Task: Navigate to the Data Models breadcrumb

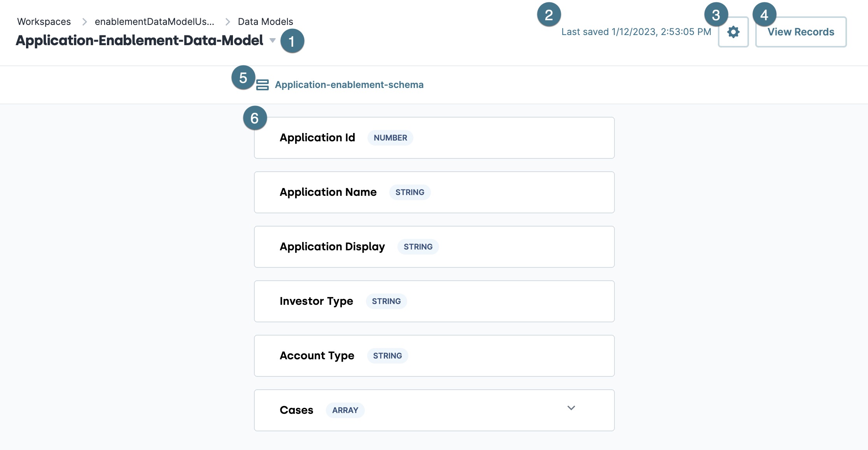Action: 266,21
